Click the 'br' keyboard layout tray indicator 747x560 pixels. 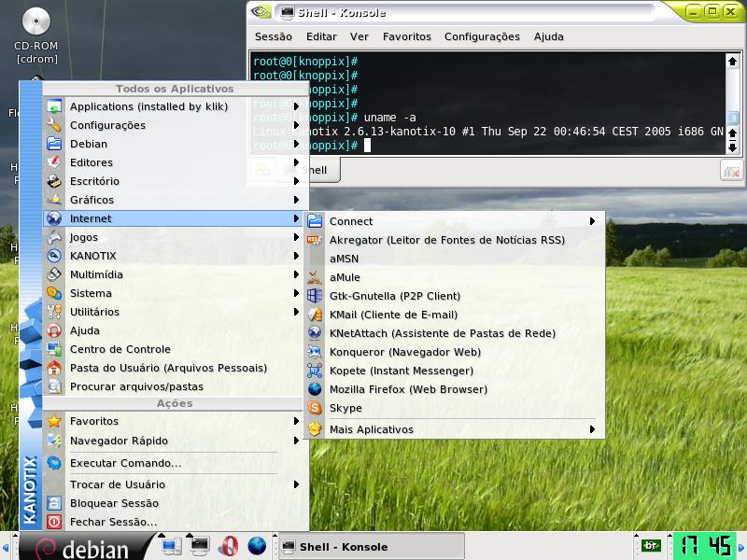point(651,546)
